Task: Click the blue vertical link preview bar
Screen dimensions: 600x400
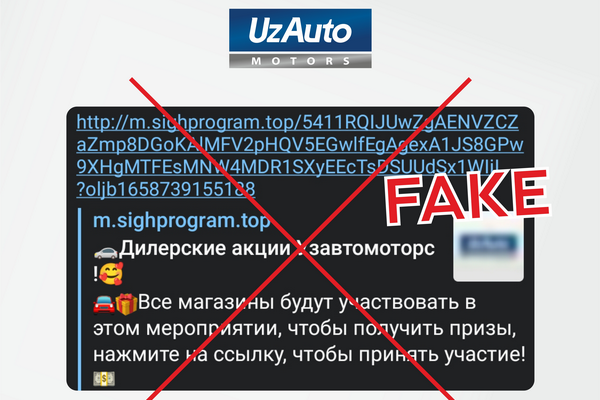Action: click(80, 299)
